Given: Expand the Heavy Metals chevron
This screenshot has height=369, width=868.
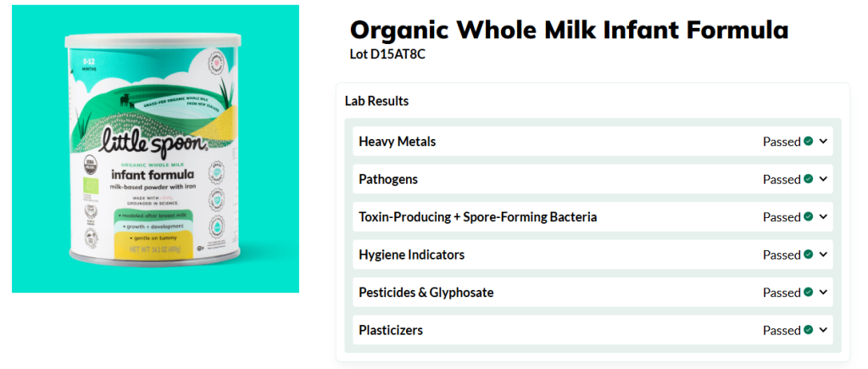Looking at the screenshot, I should (823, 142).
